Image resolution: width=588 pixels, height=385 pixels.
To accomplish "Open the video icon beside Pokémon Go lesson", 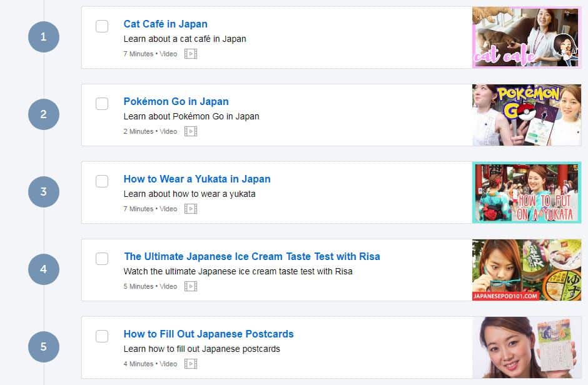I will pyautogui.click(x=190, y=131).
